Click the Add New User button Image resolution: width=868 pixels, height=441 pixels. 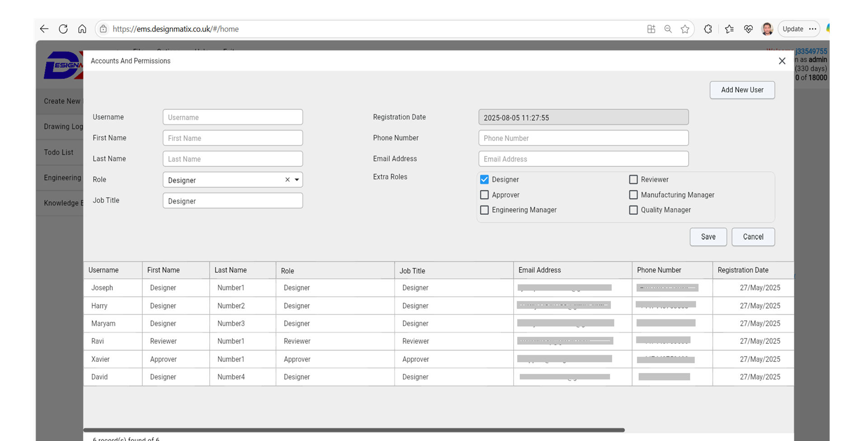tap(742, 90)
